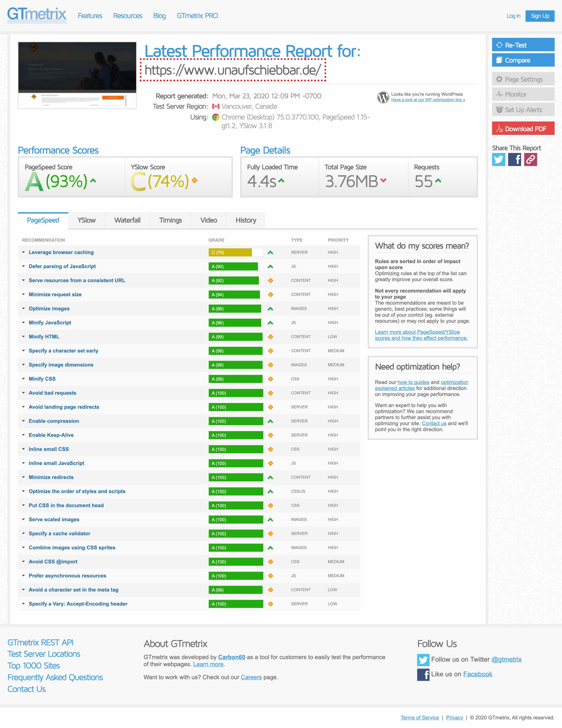Viewport: 562px width, 728px height.
Task: Switch to the YSlow tab
Action: click(86, 220)
